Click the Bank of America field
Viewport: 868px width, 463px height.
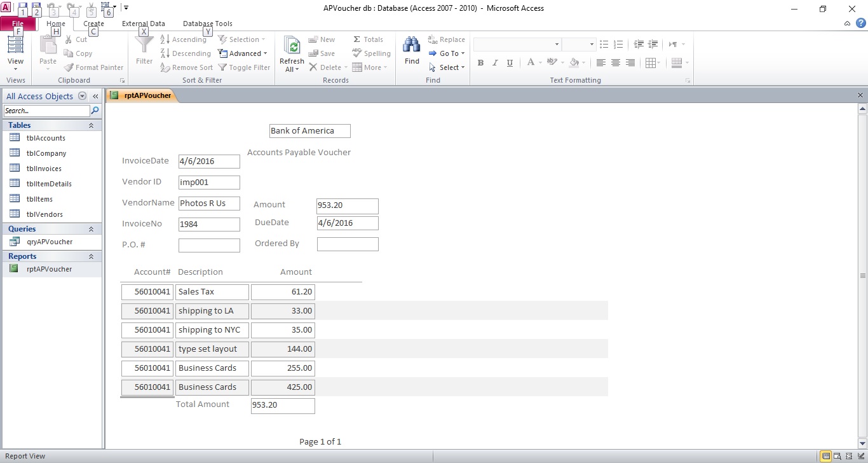point(310,131)
